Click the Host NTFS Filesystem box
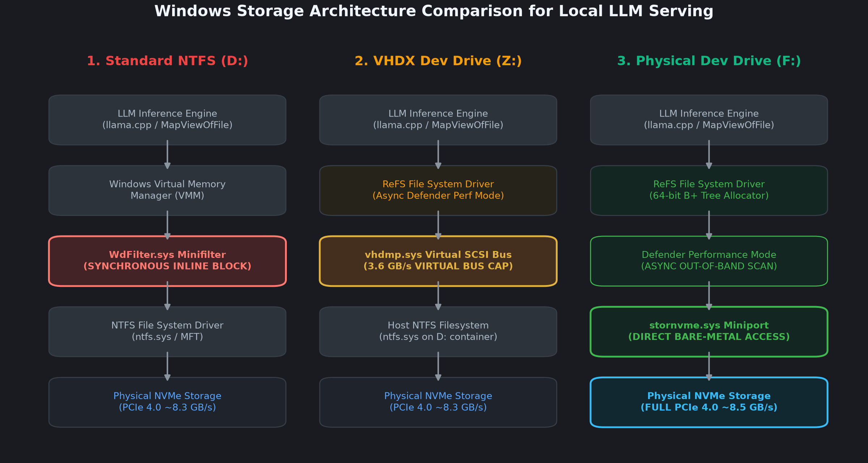This screenshot has width=868, height=463. pos(438,332)
